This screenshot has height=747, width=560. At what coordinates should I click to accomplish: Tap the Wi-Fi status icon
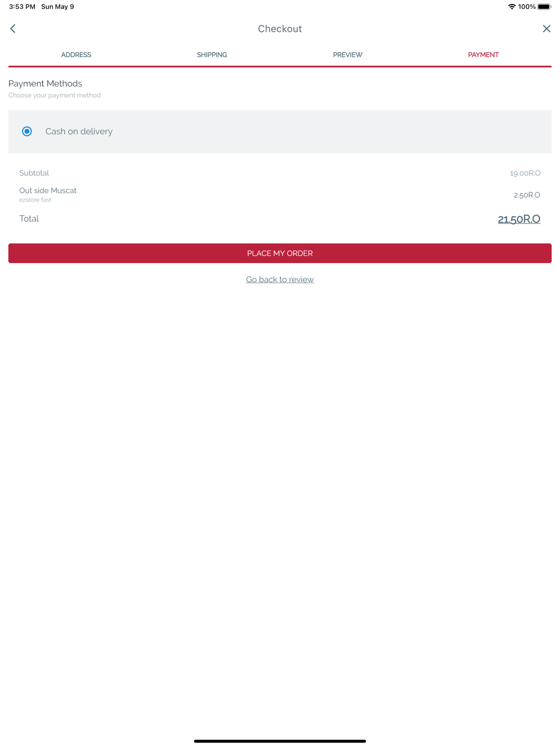[511, 7]
